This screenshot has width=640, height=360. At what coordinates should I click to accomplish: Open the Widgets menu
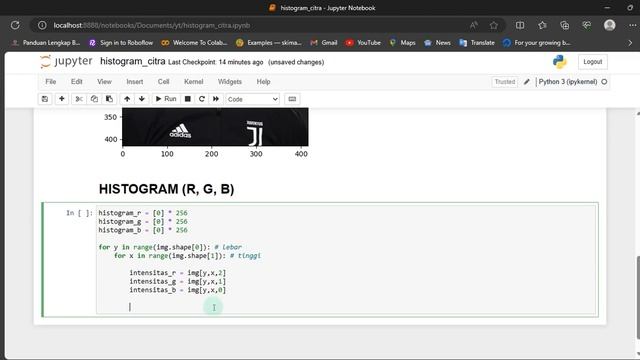click(x=229, y=82)
